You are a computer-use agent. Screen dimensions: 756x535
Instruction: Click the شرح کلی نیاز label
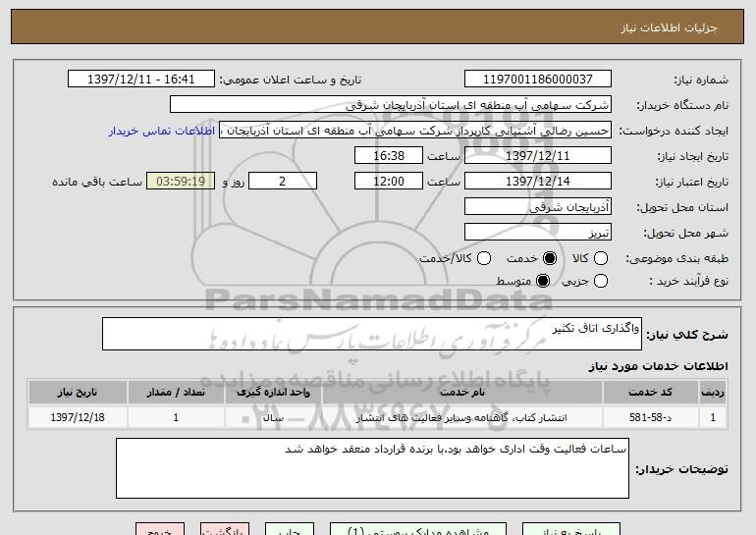(x=687, y=335)
